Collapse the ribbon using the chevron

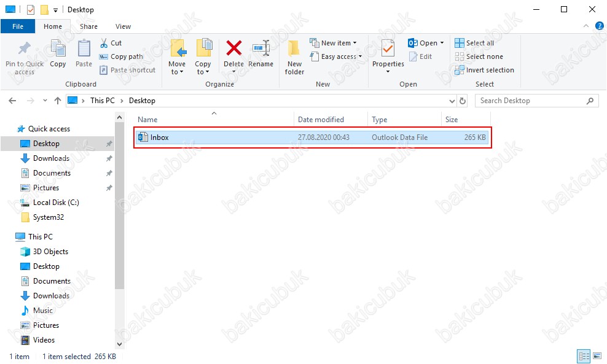point(586,26)
